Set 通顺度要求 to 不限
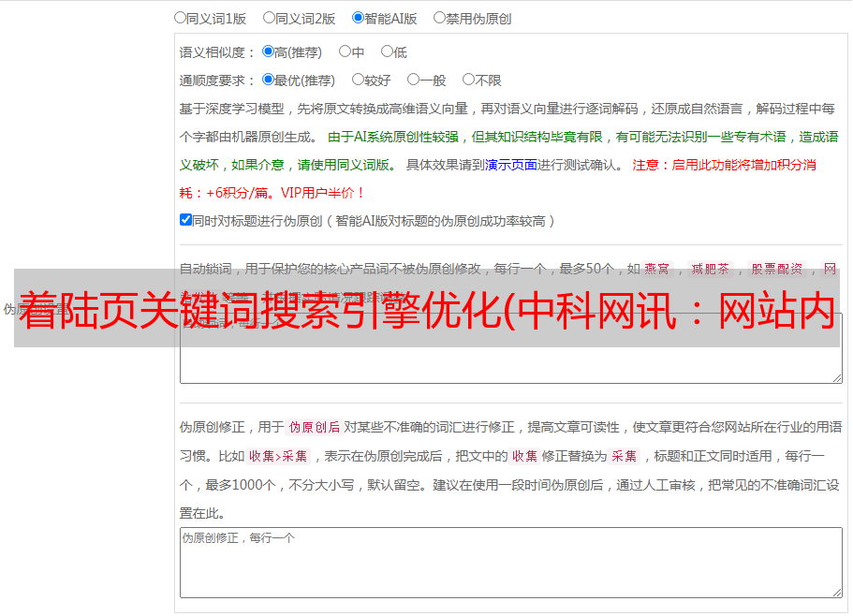853x616 pixels. 468,80
